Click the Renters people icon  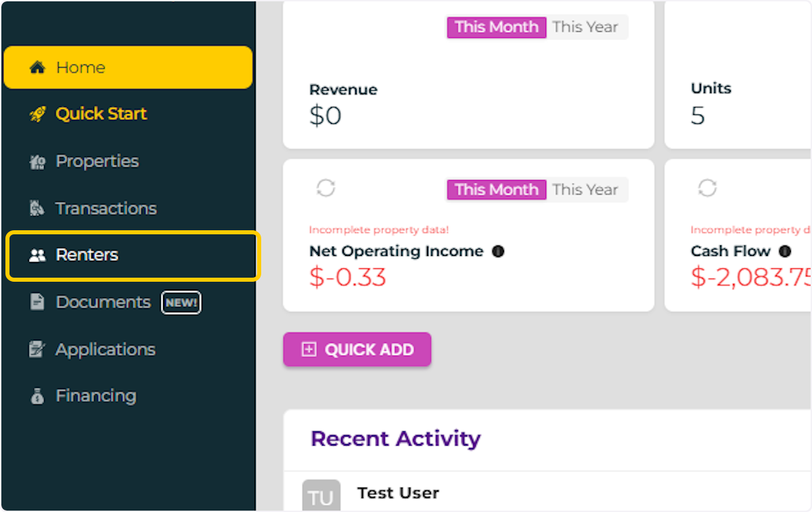37,255
